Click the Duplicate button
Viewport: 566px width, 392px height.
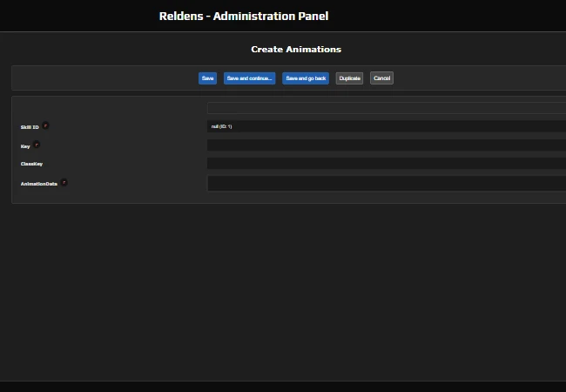point(349,78)
